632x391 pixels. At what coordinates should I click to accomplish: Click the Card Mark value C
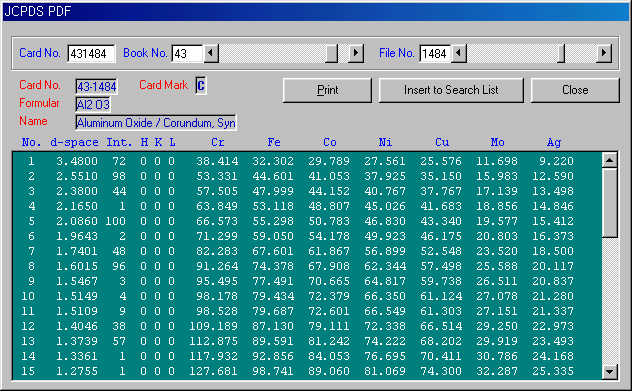tap(201, 85)
